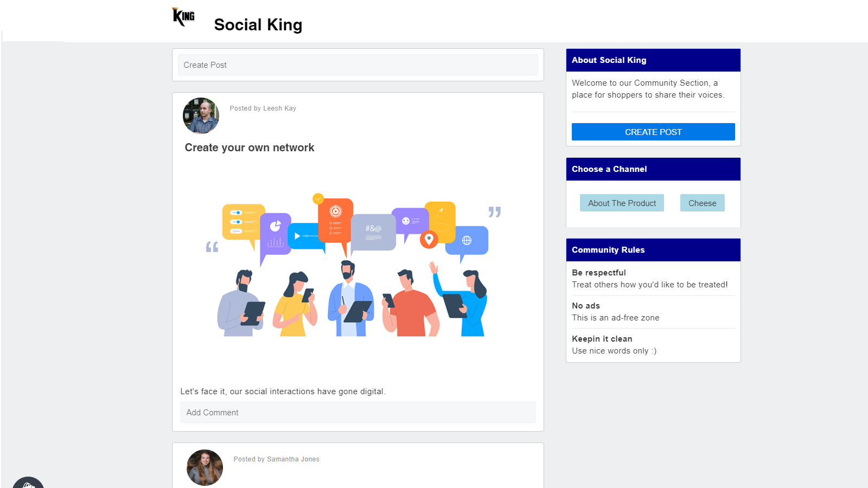Image resolution: width=868 pixels, height=488 pixels.
Task: Click the Create Post field at the top
Action: pyautogui.click(x=358, y=65)
